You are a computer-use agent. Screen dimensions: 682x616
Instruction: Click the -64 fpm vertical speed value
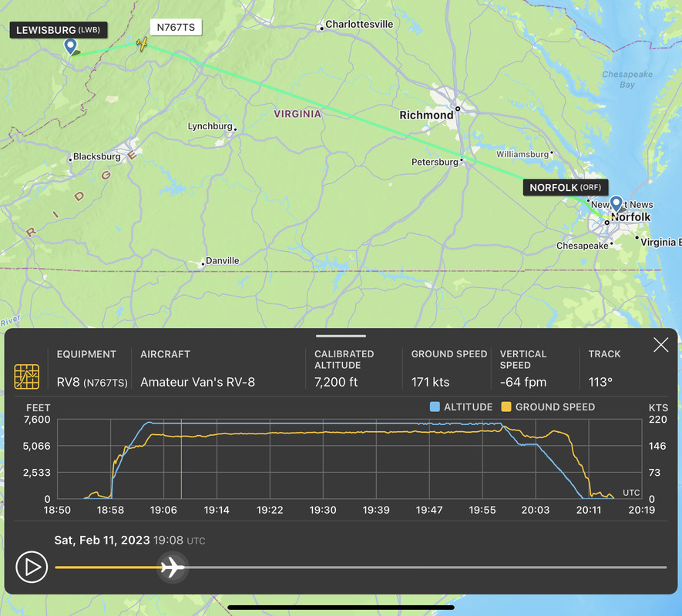pyautogui.click(x=522, y=382)
